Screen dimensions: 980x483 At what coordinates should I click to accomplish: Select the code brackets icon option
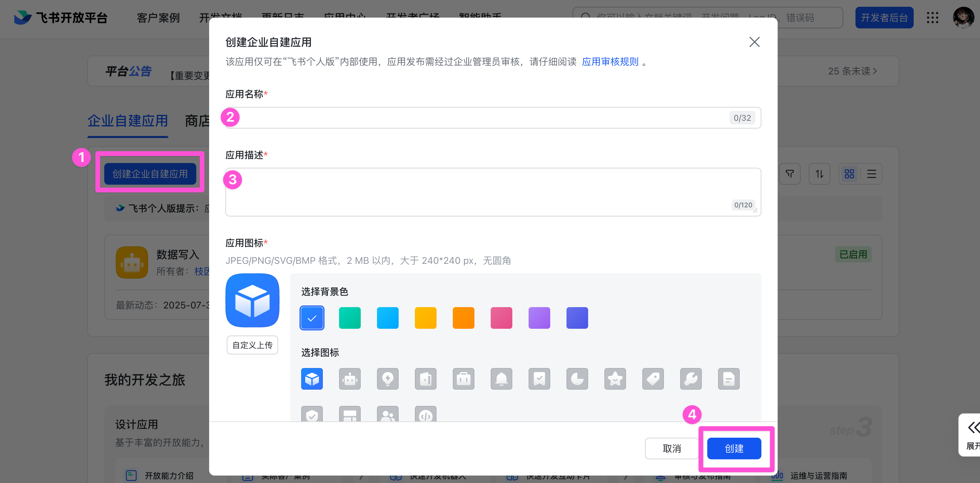426,414
